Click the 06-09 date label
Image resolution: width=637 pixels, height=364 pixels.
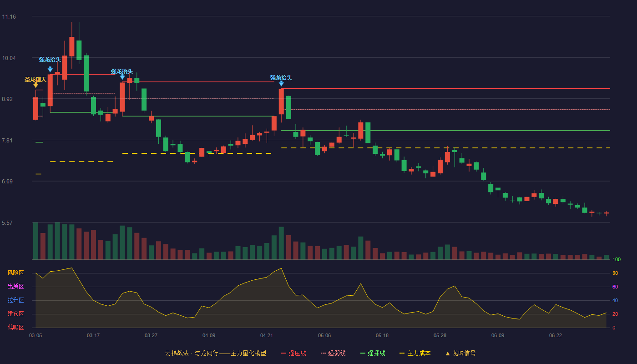pyautogui.click(x=498, y=335)
